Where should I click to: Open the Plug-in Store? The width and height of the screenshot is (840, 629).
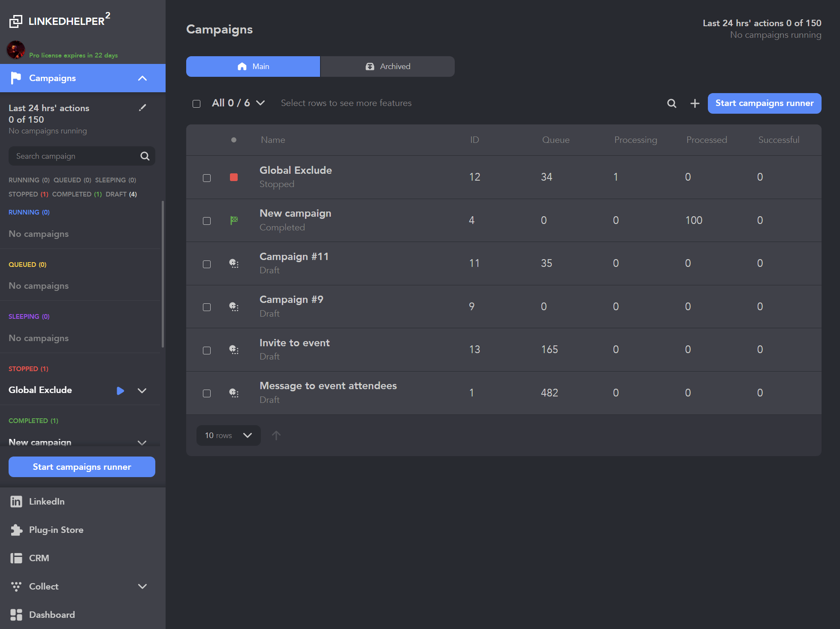pyautogui.click(x=56, y=529)
